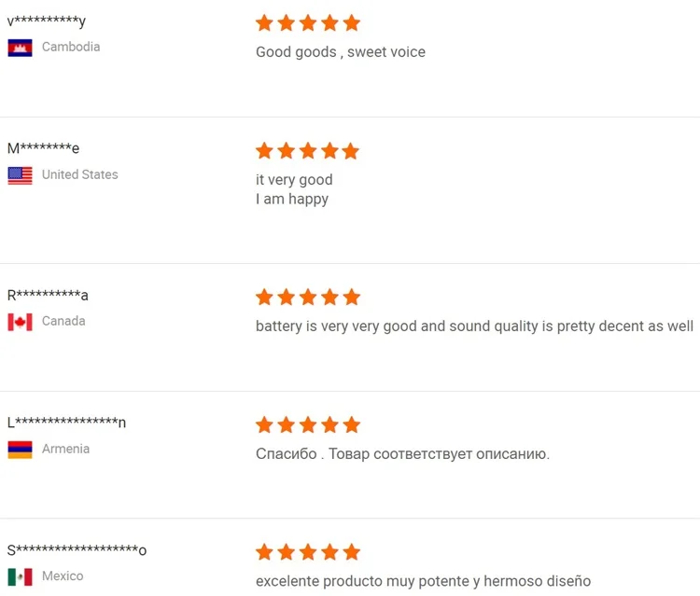Click the star rating on Cambodia review
The height and width of the screenshot is (596, 700).
point(307,23)
